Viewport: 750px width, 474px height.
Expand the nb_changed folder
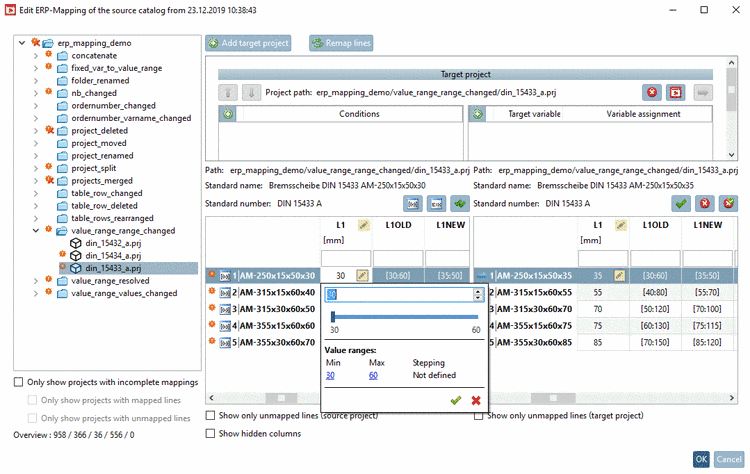tap(36, 93)
